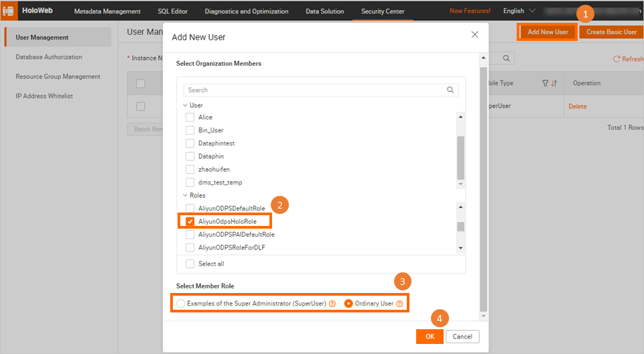
Task: Click the Cancel button
Action: pos(462,337)
